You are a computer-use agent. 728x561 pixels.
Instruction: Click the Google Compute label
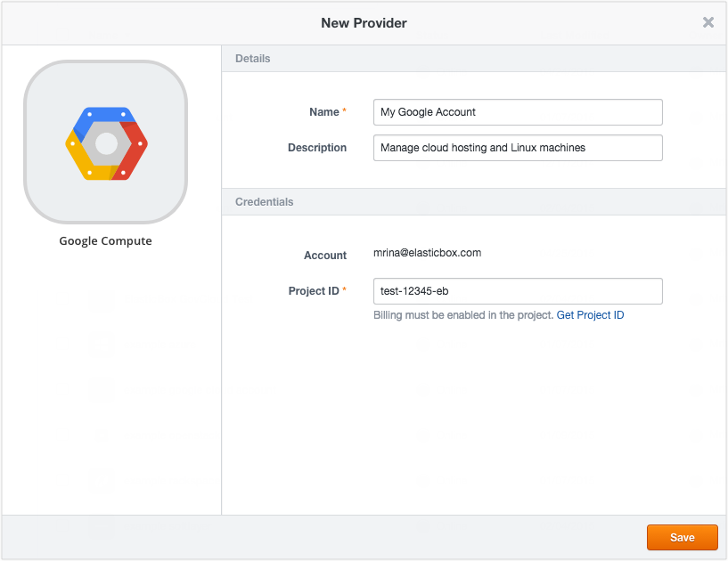[105, 240]
